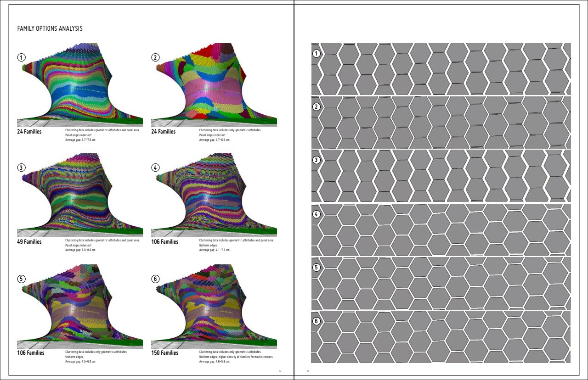
Task: Open hexagon panel strip number 4
Action: point(441,230)
